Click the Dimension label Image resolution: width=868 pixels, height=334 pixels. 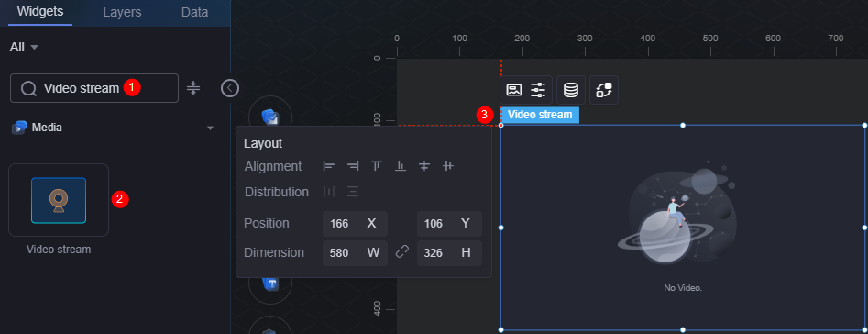274,252
